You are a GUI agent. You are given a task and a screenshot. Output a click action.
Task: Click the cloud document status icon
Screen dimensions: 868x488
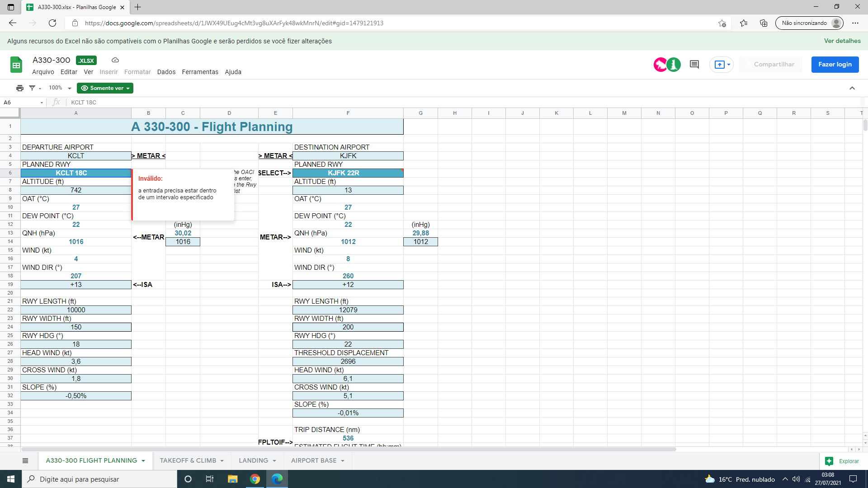pyautogui.click(x=115, y=60)
